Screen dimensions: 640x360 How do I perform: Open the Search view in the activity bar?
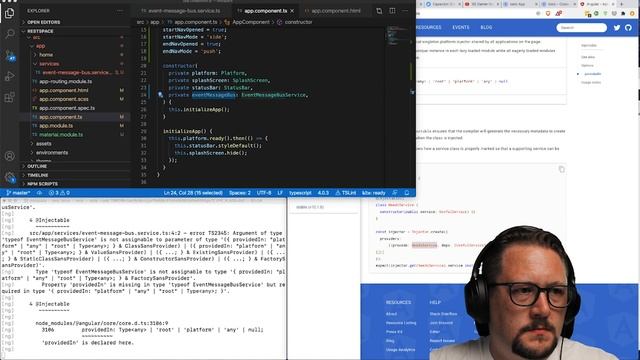click(9, 33)
